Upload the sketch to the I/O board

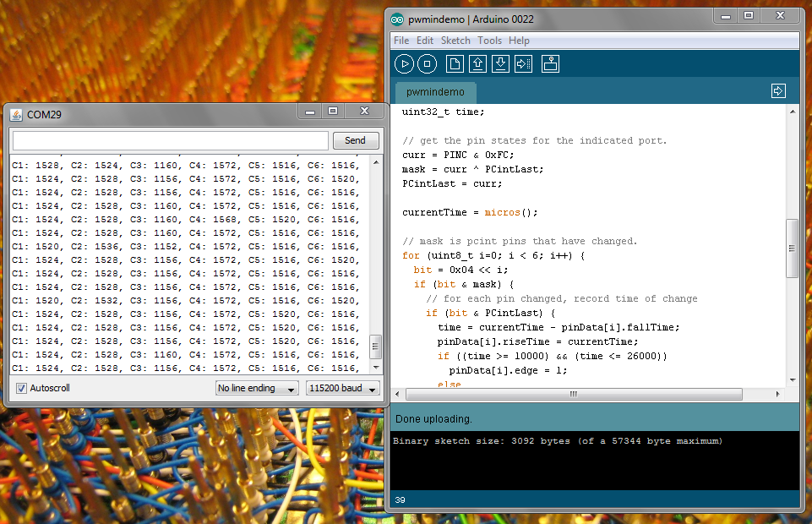pyautogui.click(x=523, y=63)
